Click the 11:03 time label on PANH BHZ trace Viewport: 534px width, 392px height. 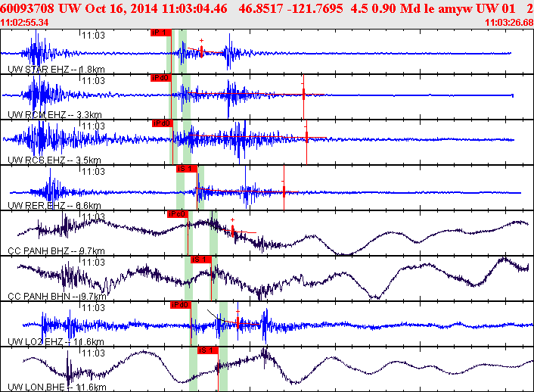[93, 216]
